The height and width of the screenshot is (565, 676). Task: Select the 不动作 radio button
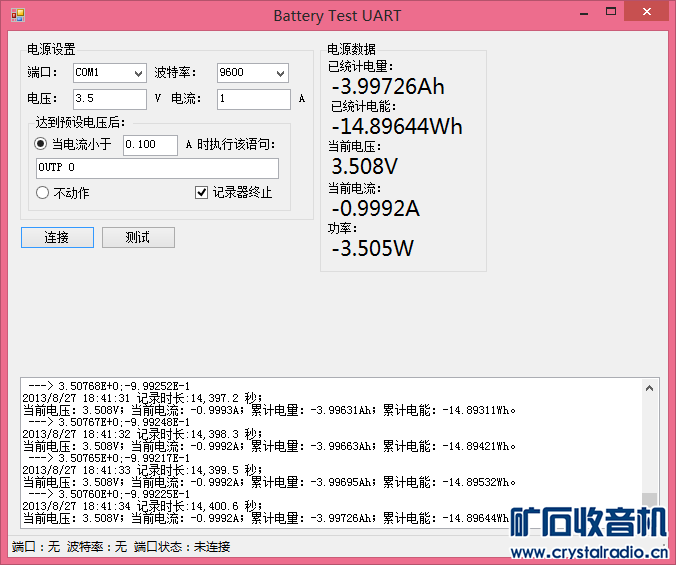coord(42,193)
